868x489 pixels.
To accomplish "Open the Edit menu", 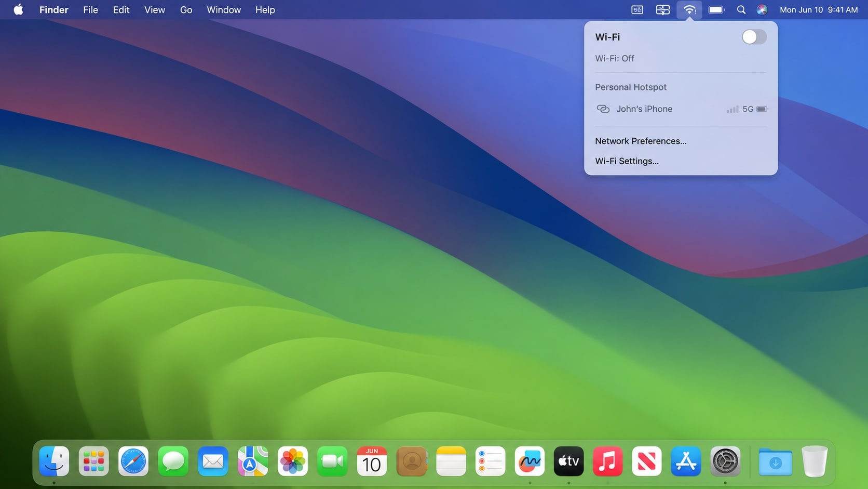I will point(121,10).
